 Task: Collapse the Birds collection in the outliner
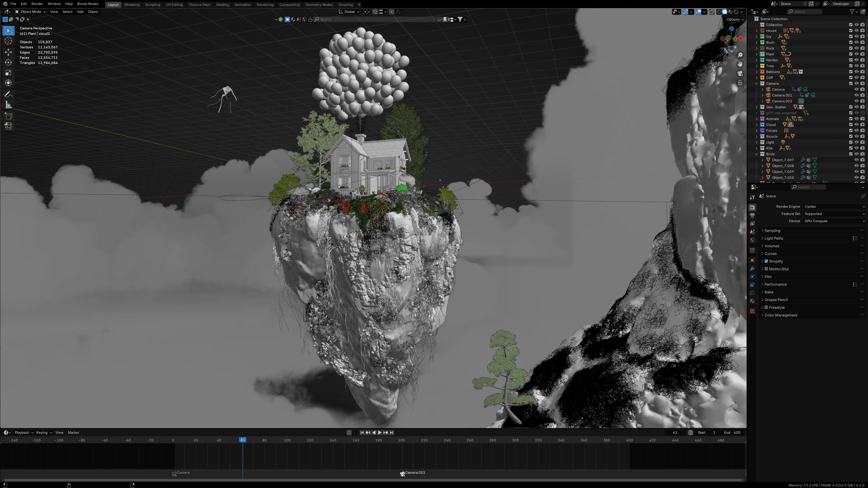pos(757,154)
